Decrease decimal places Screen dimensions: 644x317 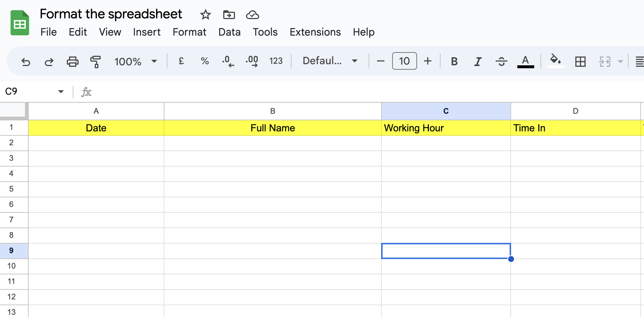(x=228, y=61)
